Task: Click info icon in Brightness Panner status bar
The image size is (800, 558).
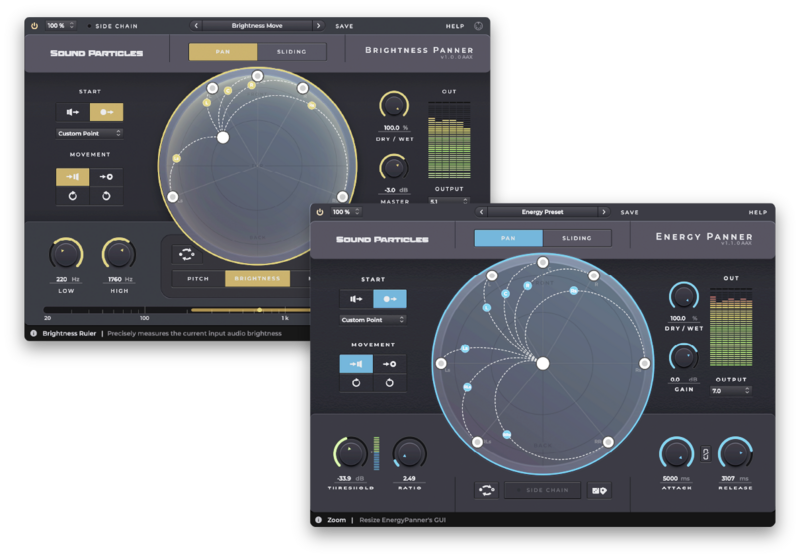Action: click(34, 334)
